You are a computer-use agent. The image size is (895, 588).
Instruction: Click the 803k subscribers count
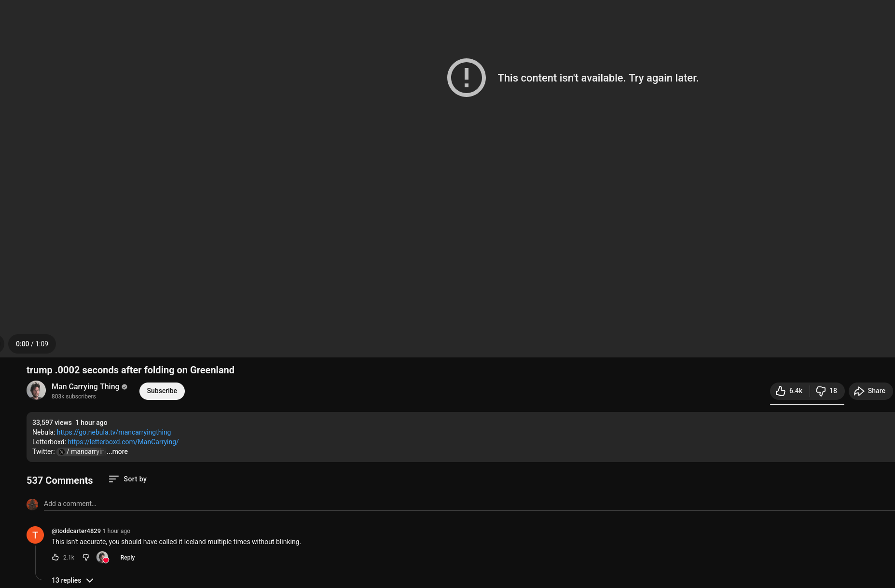74,397
